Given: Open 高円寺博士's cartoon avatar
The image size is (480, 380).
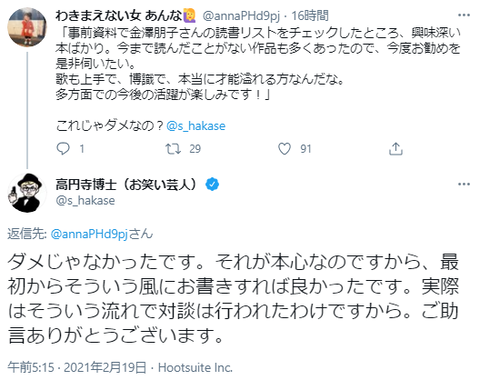Looking at the screenshot, I should coord(27,193).
